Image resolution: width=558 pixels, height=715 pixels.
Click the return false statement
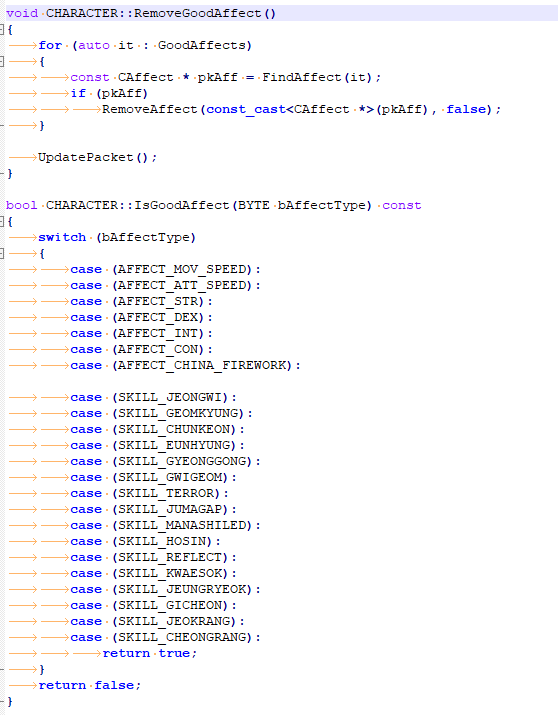pos(90,685)
